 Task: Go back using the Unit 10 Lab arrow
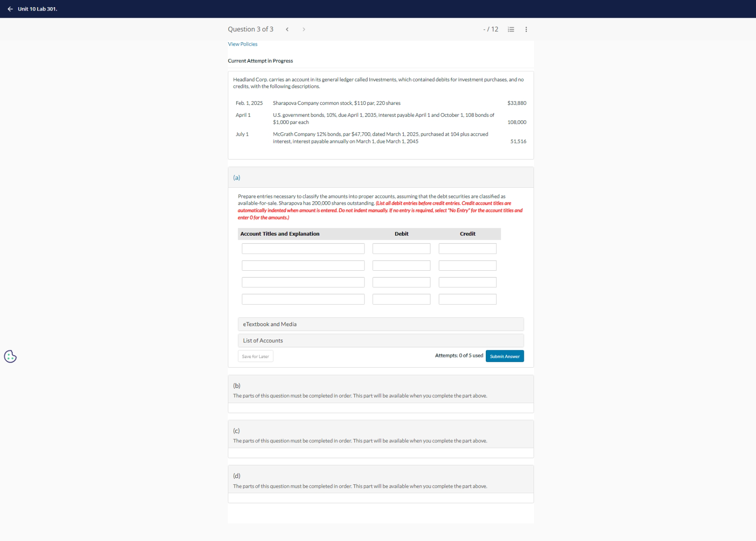pos(10,9)
